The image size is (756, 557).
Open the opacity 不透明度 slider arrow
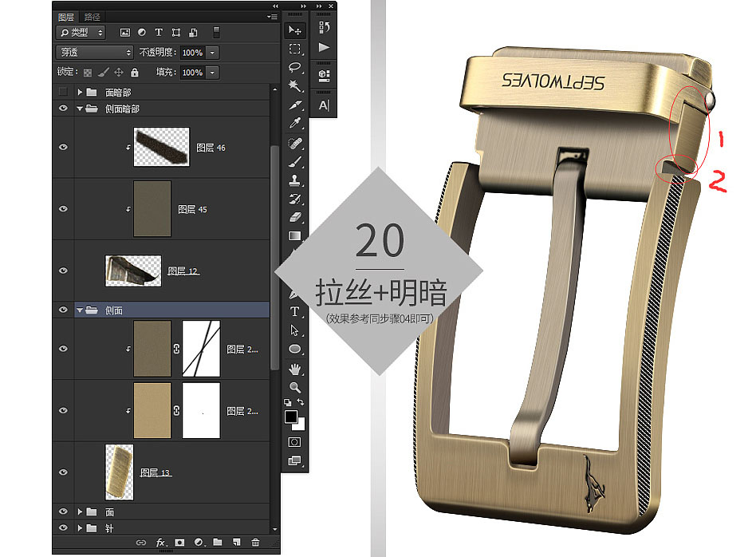(x=212, y=52)
